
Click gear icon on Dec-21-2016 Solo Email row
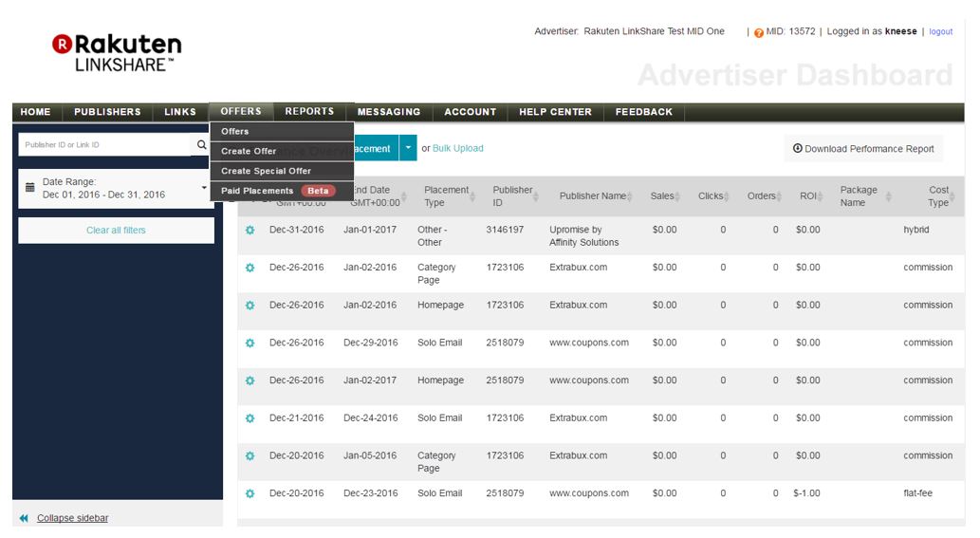click(250, 418)
